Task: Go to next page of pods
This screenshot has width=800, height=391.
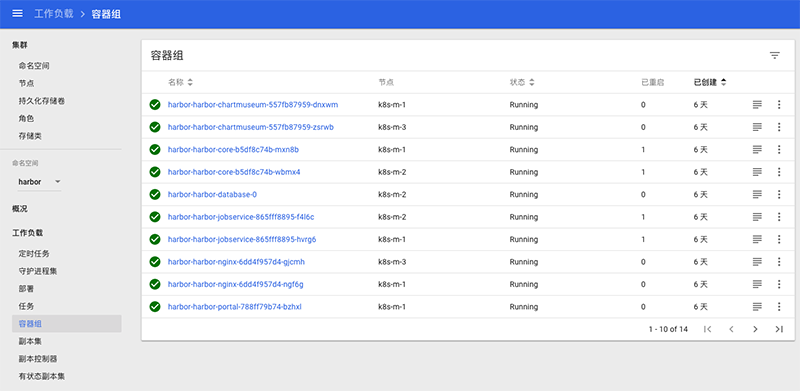Action: point(755,329)
